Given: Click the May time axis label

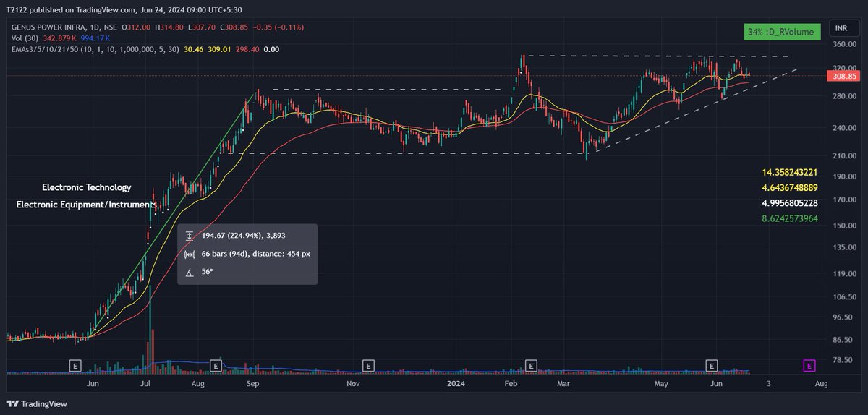Looking at the screenshot, I should [x=663, y=384].
